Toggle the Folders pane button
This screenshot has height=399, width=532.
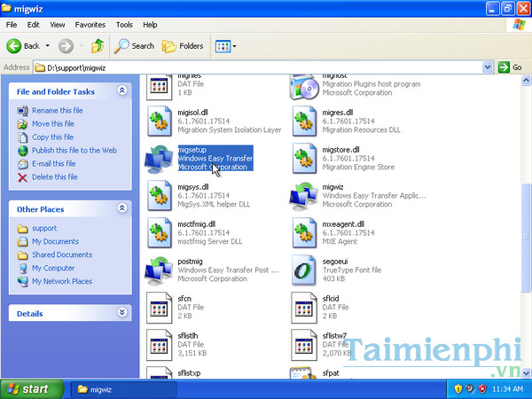(x=183, y=46)
